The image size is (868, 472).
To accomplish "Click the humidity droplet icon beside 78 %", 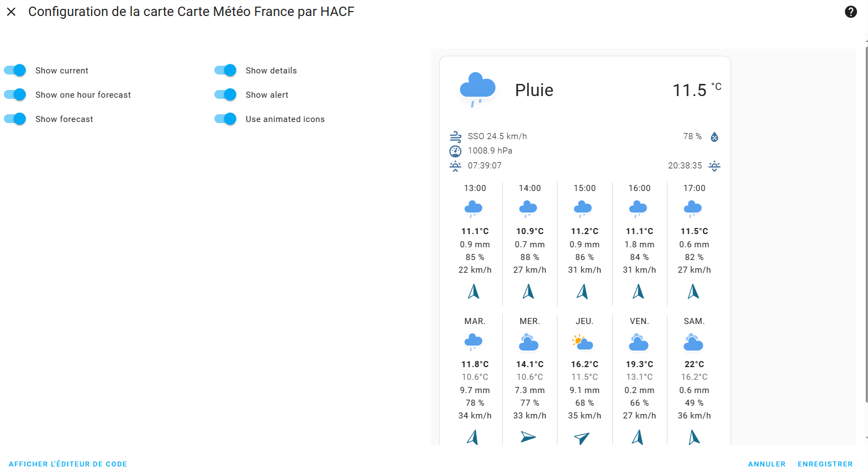I will point(714,136).
